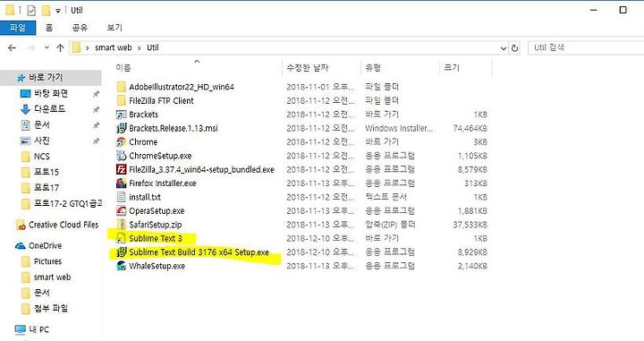Select Util in address breadcrumb
This screenshot has height=341, width=644.
coord(152,47)
